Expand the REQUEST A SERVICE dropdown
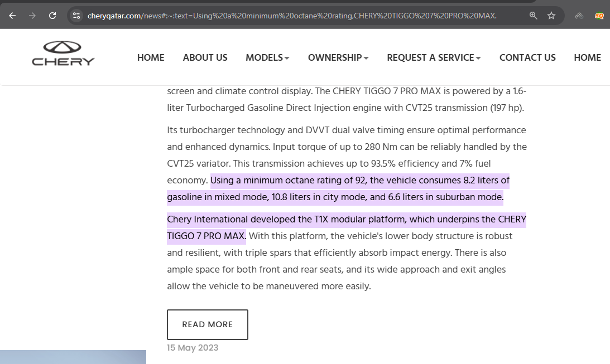610x364 pixels. [x=434, y=57]
